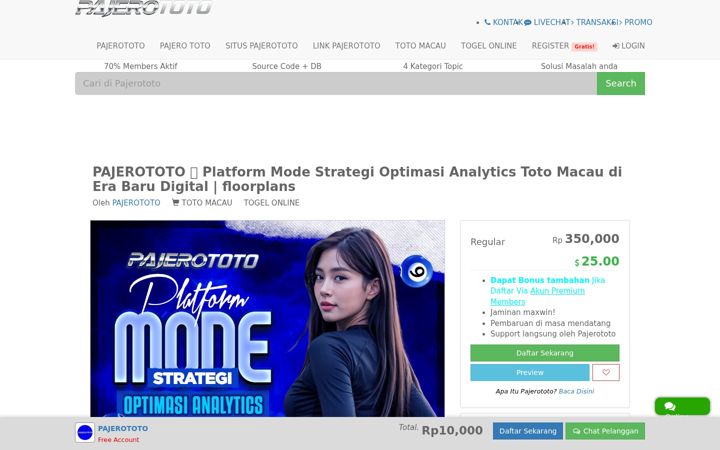Click the page headline PAJEROTOTO Platform Mode
This screenshot has height=450, width=720.
[x=357, y=179]
